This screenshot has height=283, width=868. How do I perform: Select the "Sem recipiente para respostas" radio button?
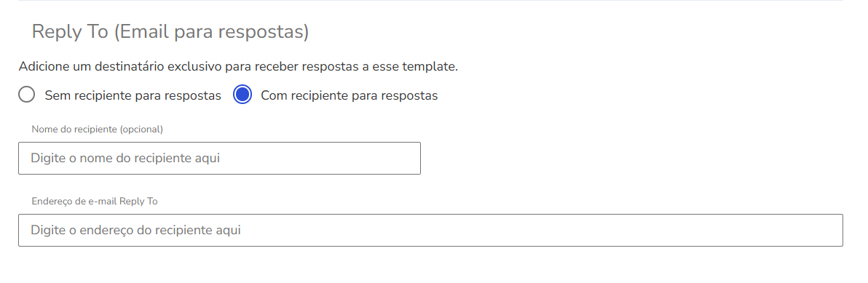[x=26, y=95]
